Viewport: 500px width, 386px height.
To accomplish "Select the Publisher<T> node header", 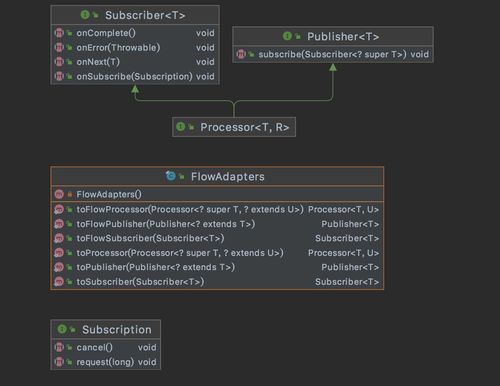I will point(333,36).
